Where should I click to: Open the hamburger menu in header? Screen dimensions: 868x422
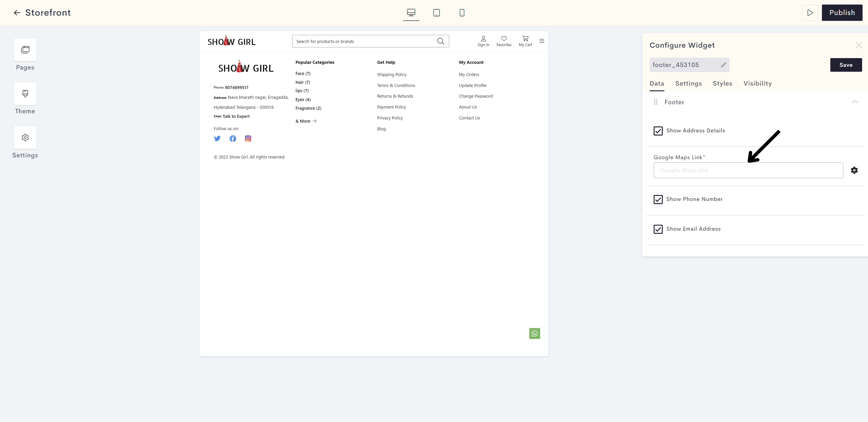[542, 41]
